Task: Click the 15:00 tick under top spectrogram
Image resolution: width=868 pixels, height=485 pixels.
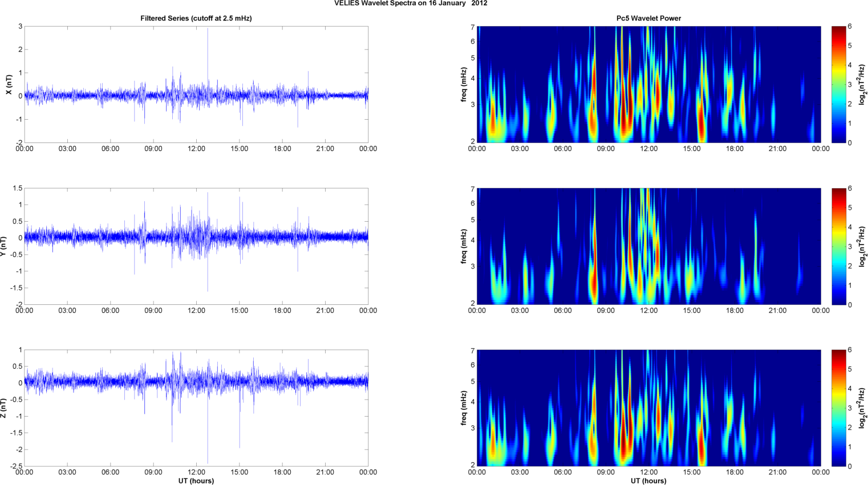Action: point(692,149)
